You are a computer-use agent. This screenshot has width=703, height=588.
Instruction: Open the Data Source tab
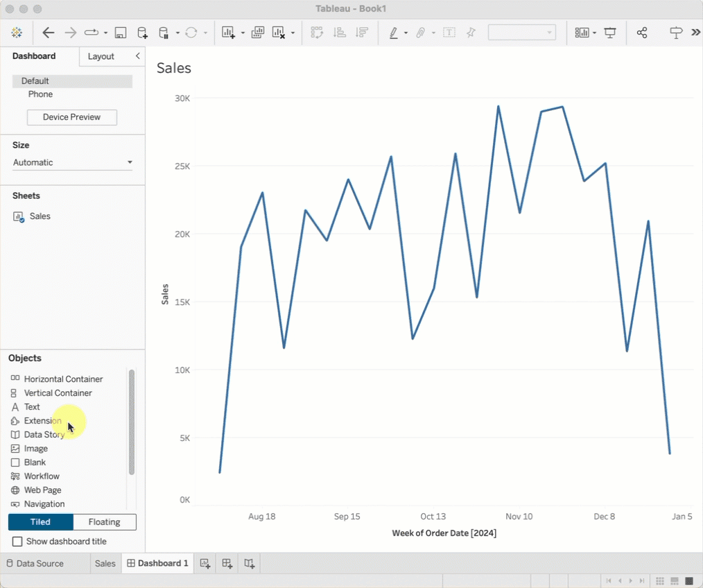point(35,563)
